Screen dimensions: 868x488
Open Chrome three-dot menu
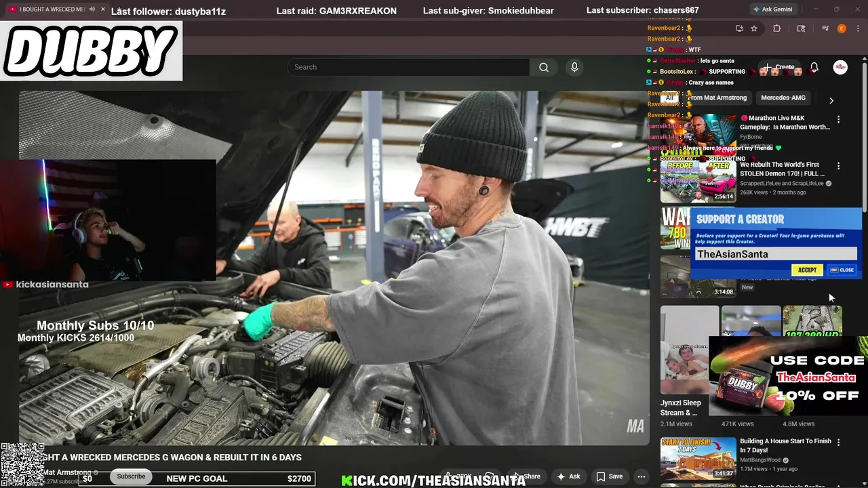pos(856,28)
